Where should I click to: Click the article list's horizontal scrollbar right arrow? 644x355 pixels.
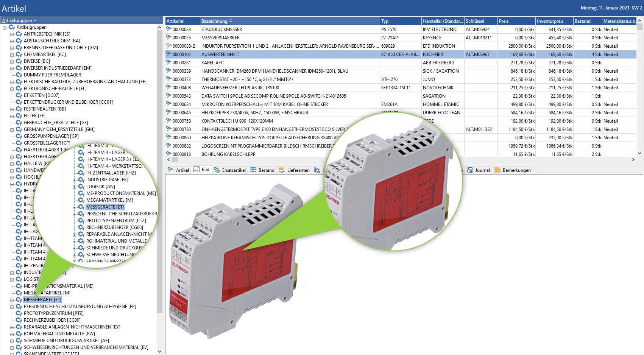(633, 160)
